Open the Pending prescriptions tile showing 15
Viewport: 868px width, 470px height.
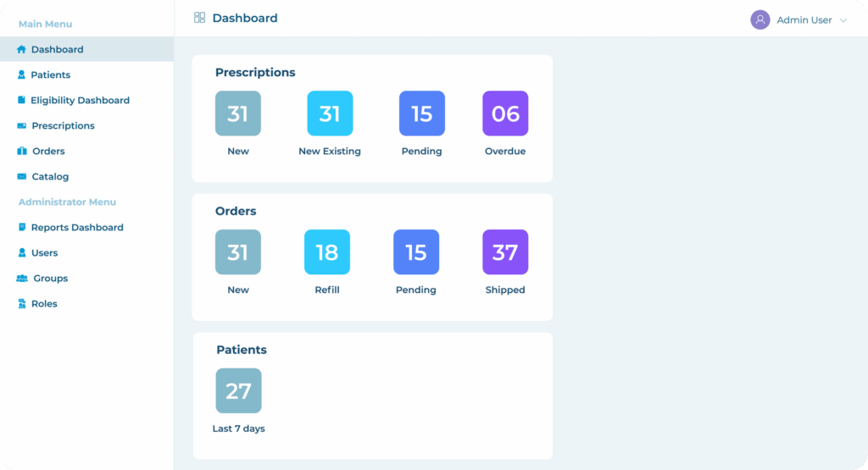[421, 113]
